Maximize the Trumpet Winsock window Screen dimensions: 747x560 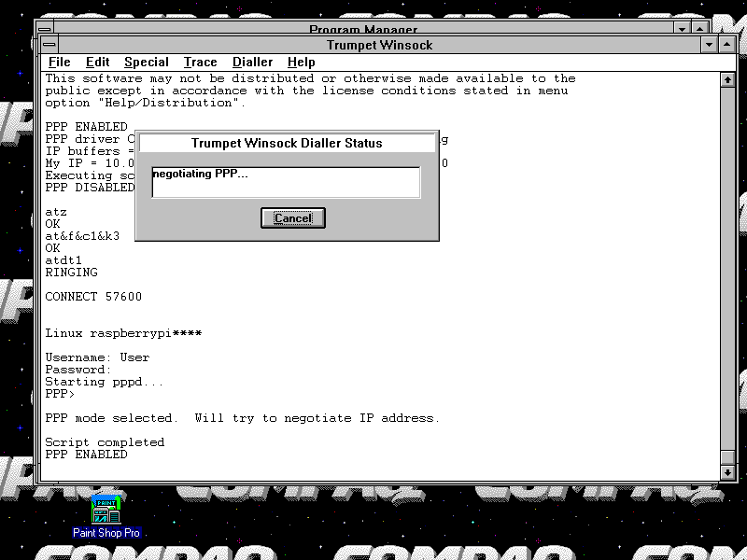click(727, 45)
